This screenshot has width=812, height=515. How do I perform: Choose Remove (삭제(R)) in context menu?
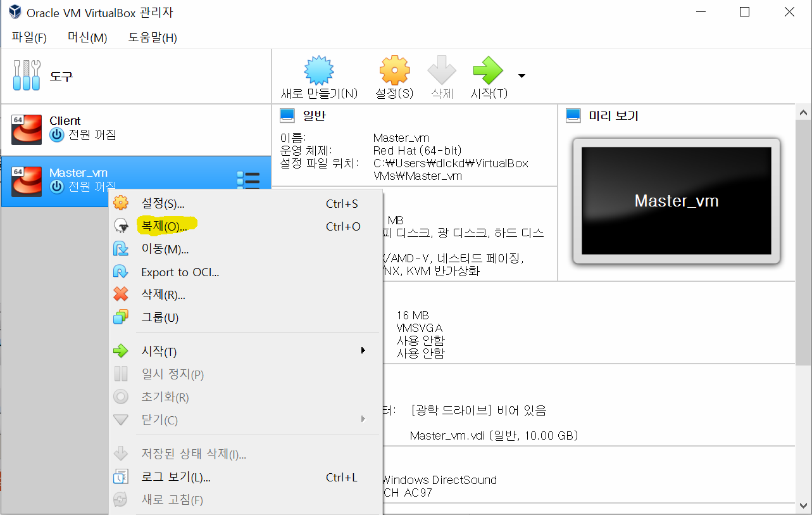pos(246,295)
